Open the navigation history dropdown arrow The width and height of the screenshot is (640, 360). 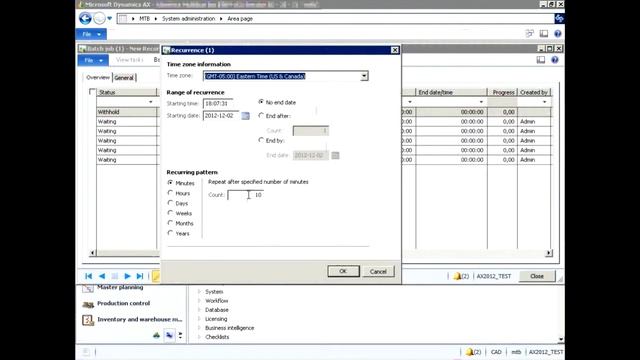pos(109,18)
